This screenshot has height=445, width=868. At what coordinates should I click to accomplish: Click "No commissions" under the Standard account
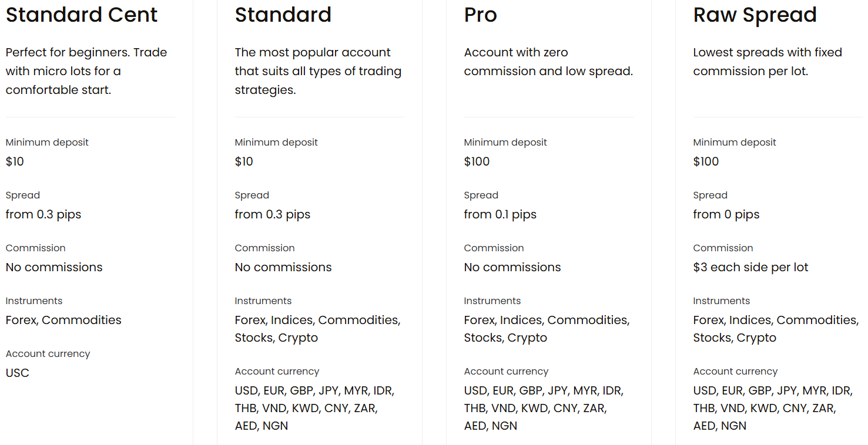point(283,267)
